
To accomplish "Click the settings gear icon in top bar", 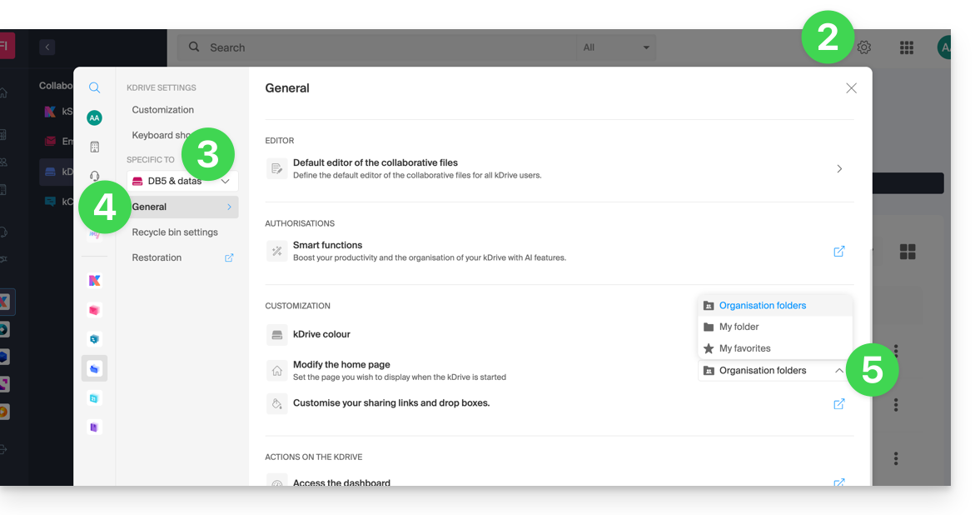I will click(x=864, y=47).
